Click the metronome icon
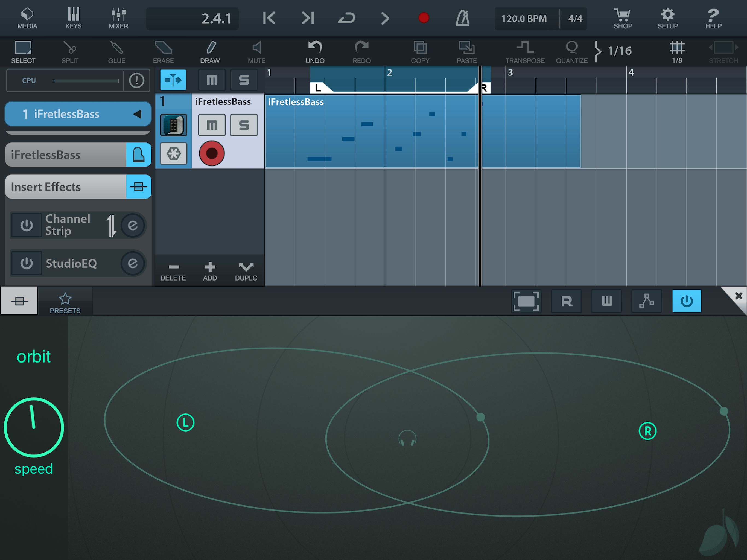Image resolution: width=747 pixels, height=560 pixels. [462, 18]
